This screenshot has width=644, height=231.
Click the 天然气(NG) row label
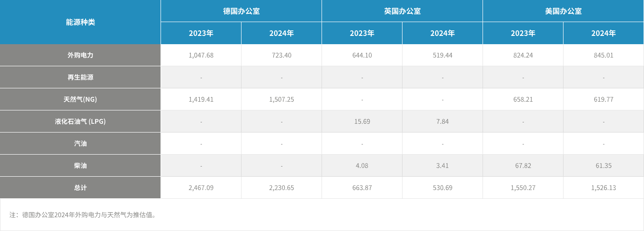point(80,99)
